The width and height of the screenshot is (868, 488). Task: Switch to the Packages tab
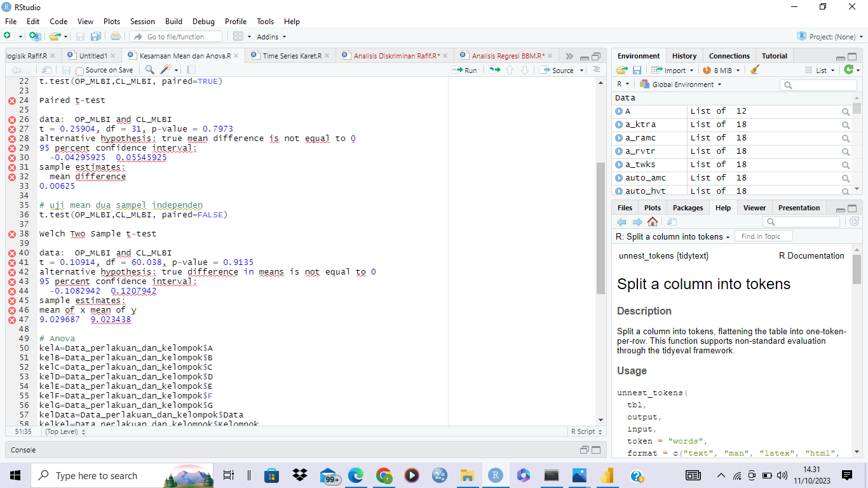coord(688,208)
